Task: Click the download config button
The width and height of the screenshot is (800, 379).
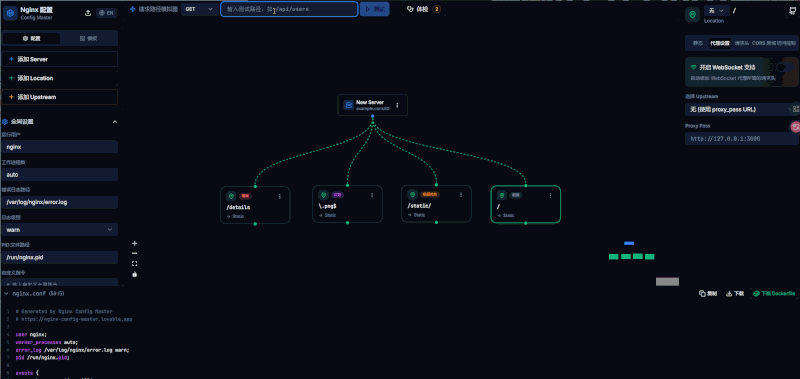Action: [735, 294]
